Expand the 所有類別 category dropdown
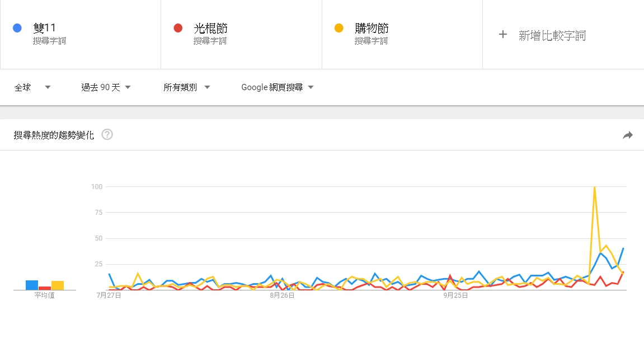The image size is (644, 338). 187,87
